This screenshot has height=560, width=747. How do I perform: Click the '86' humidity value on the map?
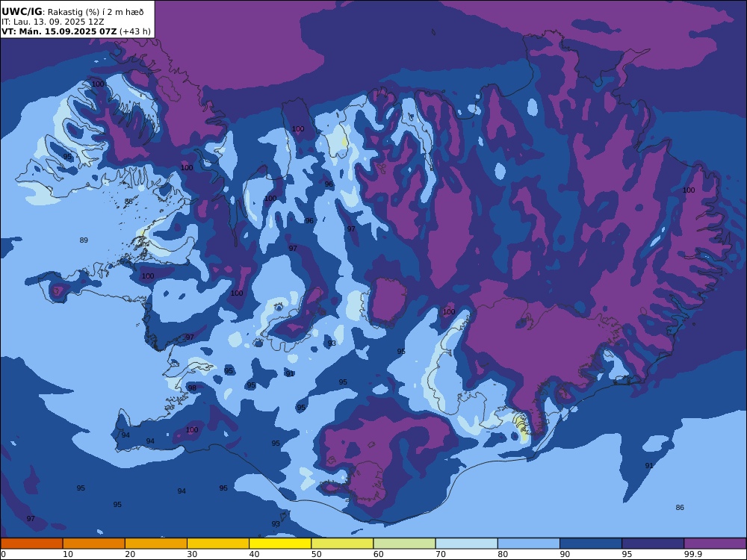tap(680, 508)
